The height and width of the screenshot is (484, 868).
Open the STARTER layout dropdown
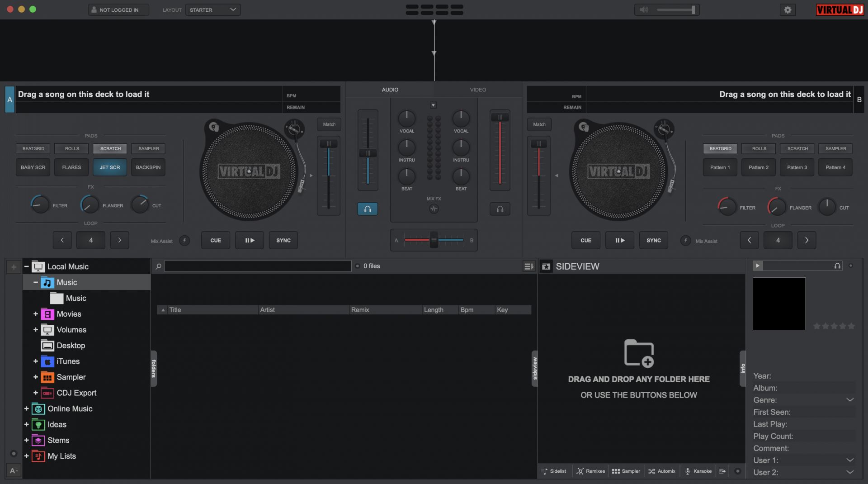coord(213,10)
